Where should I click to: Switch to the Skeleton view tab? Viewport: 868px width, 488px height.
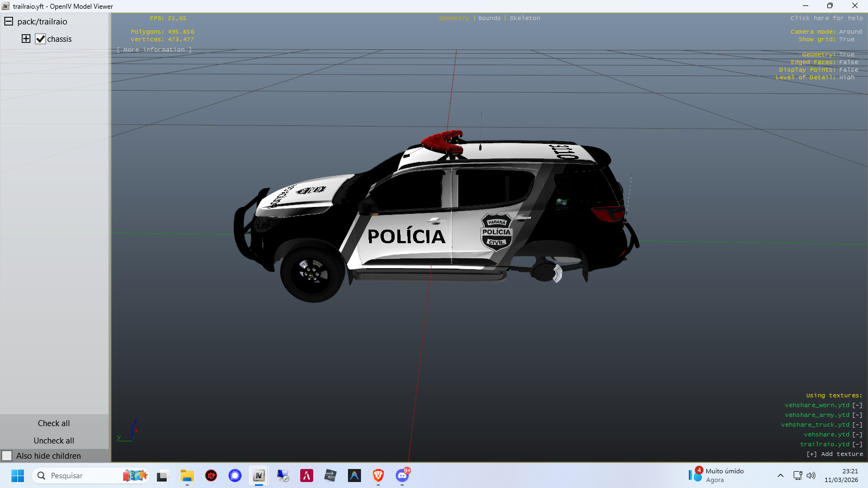coord(525,18)
